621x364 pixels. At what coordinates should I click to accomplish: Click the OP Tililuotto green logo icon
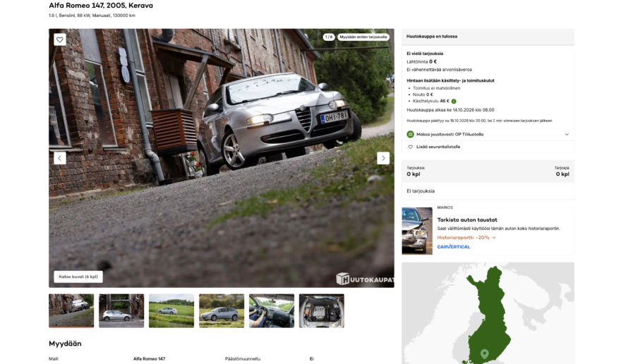click(410, 134)
